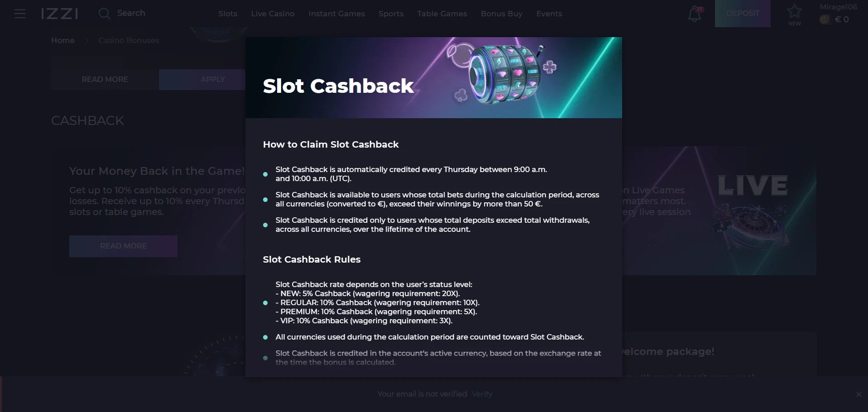Open the Table Games menu item

[x=442, y=14]
